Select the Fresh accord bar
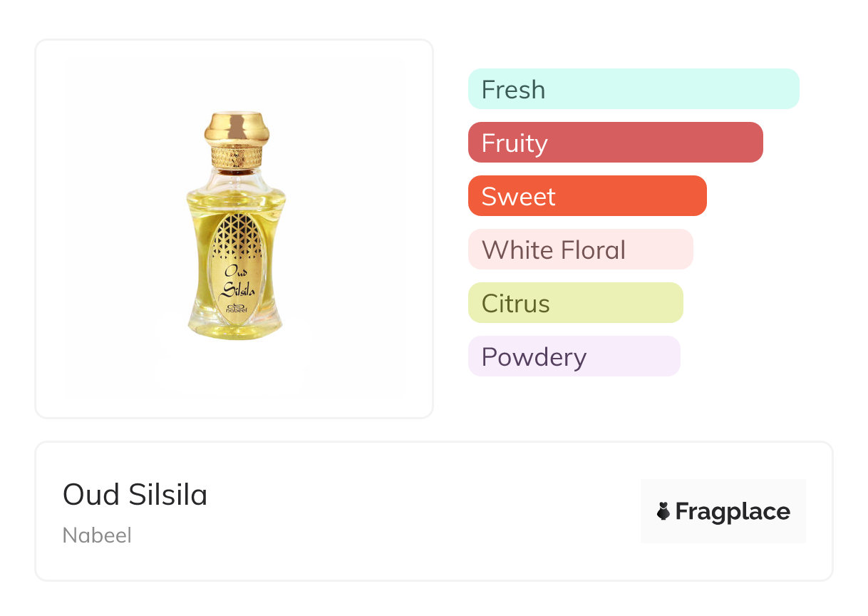The image size is (868, 616). (x=634, y=89)
